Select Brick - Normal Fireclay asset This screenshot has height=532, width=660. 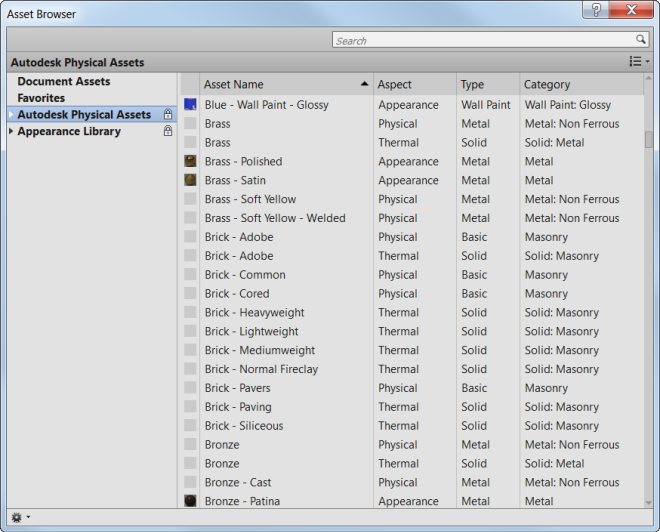click(261, 370)
